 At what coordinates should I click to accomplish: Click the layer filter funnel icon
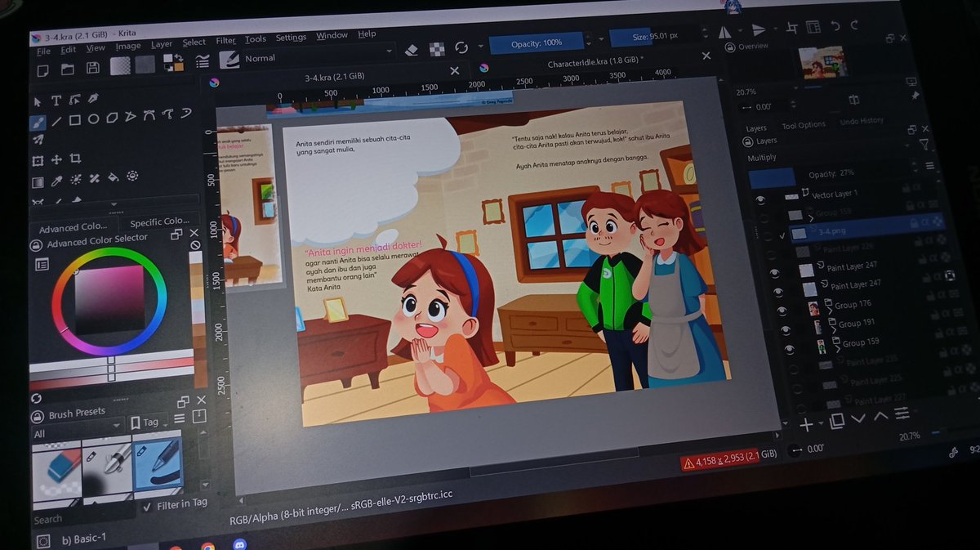coord(924,144)
